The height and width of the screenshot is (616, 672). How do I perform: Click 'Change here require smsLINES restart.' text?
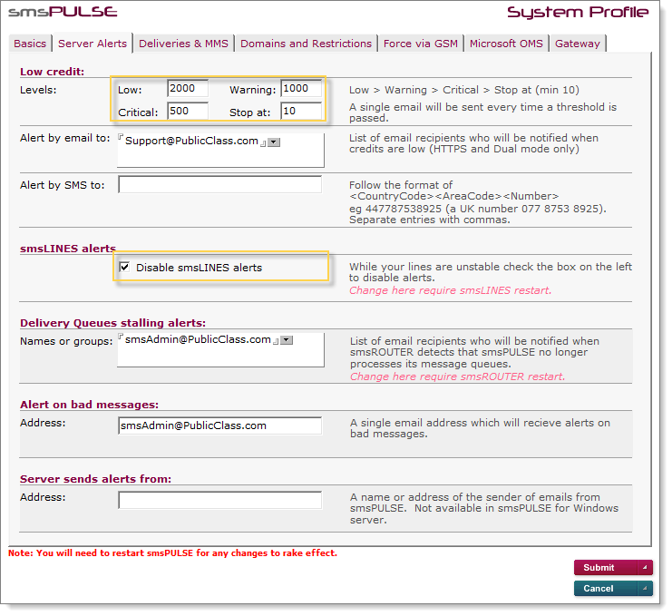450,290
